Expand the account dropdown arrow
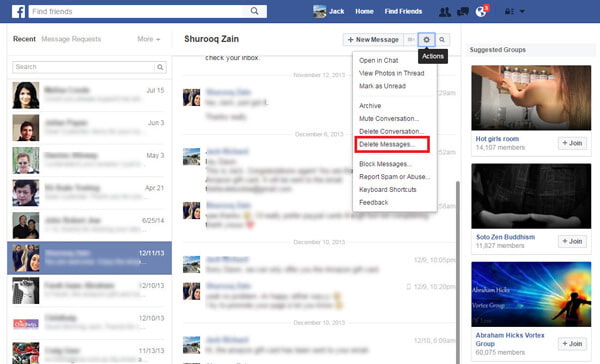The width and height of the screenshot is (600, 364). pyautogui.click(x=522, y=11)
